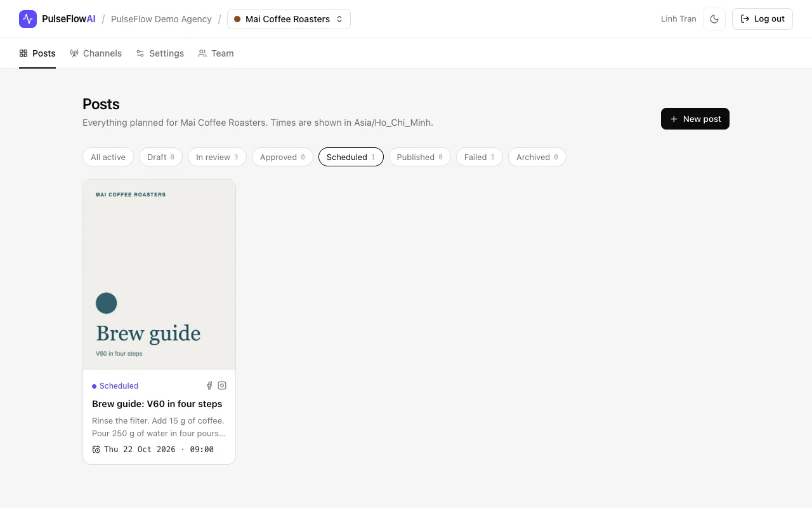Select the Scheduled filter chip
Image resolution: width=812 pixels, height=508 pixels.
[351, 157]
